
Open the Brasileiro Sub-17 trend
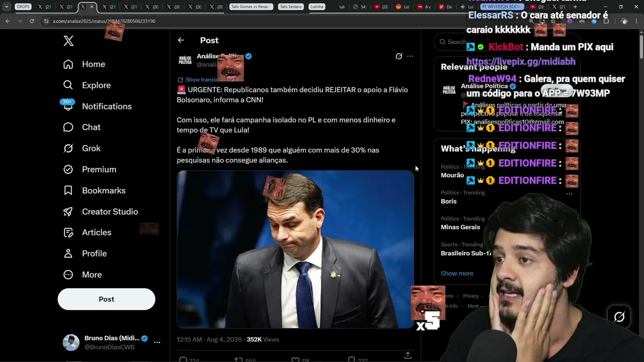pos(466,253)
